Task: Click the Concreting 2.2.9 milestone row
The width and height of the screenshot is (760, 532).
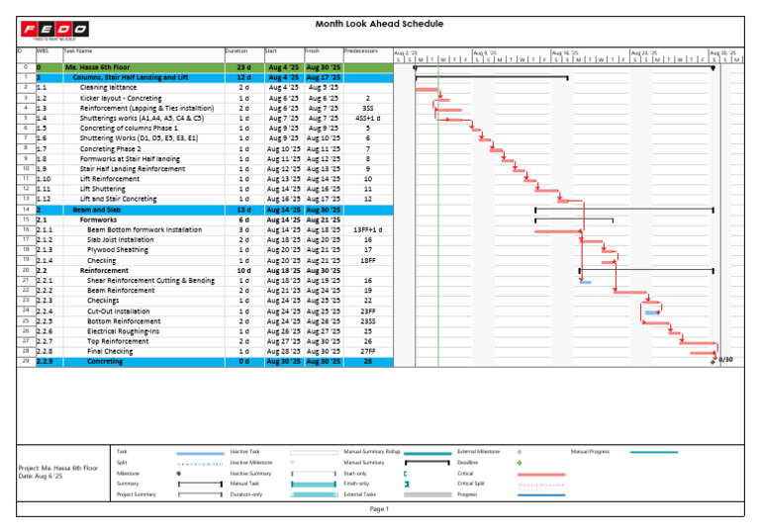Action: [x=205, y=362]
